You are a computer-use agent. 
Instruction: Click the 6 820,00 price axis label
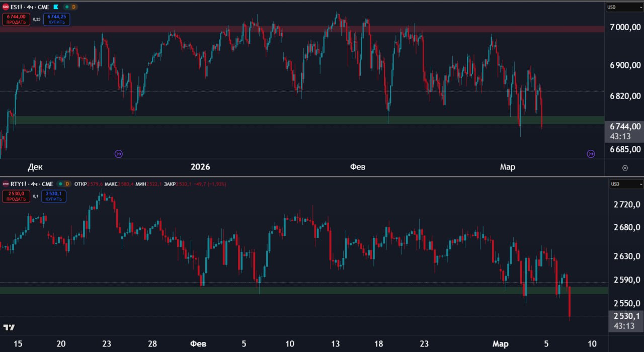tap(625, 96)
